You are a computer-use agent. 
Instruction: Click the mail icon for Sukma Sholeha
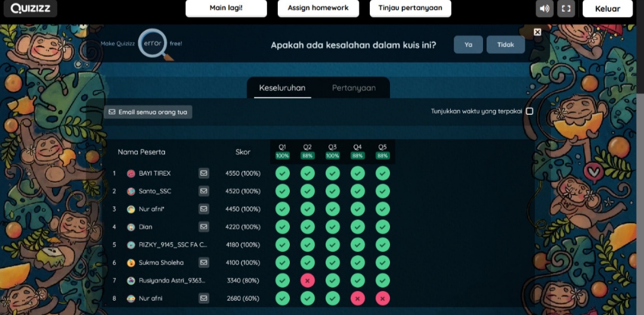(204, 263)
